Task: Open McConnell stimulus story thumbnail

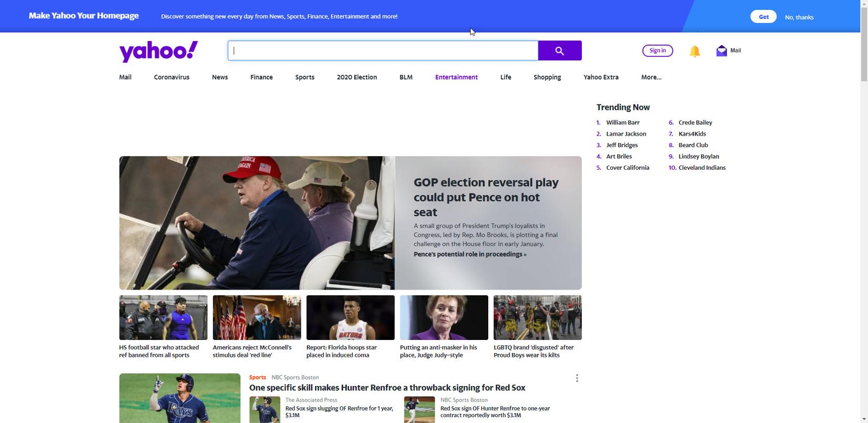Action: click(x=257, y=317)
